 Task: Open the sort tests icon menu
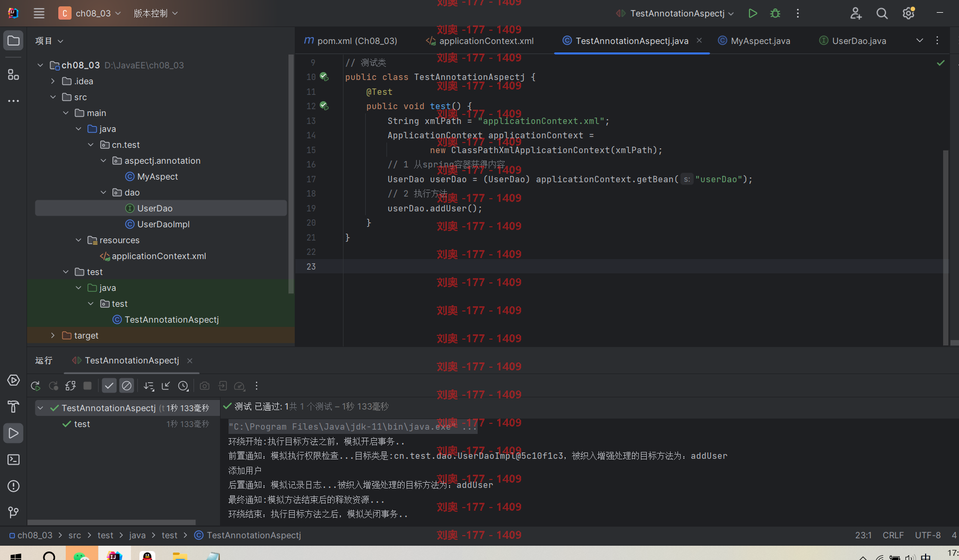click(x=149, y=386)
